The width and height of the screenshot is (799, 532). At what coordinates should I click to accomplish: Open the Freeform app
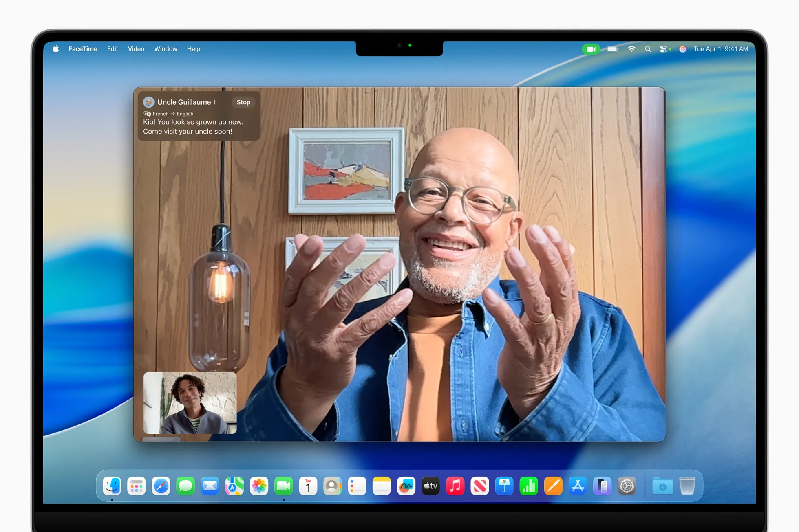click(406, 486)
